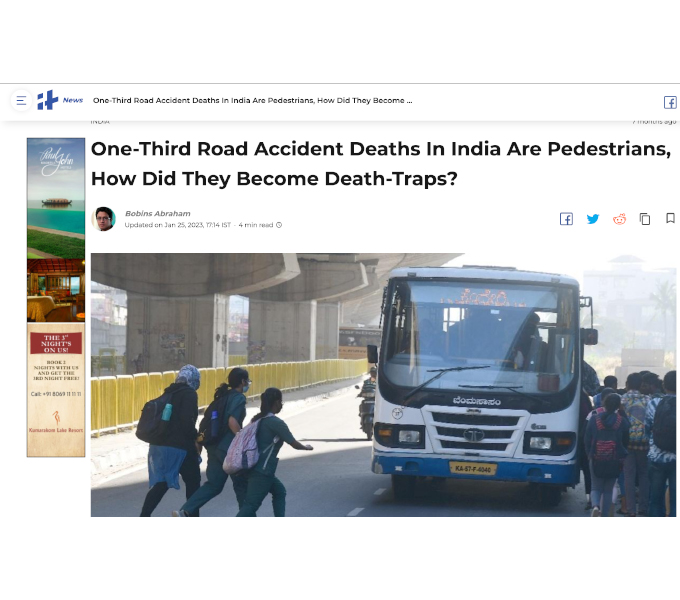Image resolution: width=680 pixels, height=600 pixels.
Task: Bookmark this article
Action: click(x=670, y=218)
